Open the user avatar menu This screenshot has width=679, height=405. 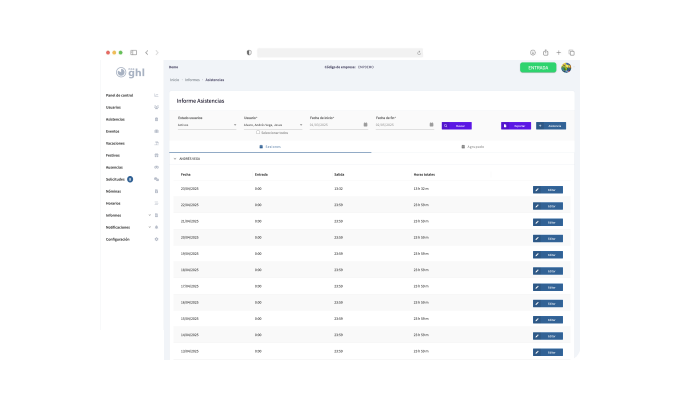pos(566,68)
